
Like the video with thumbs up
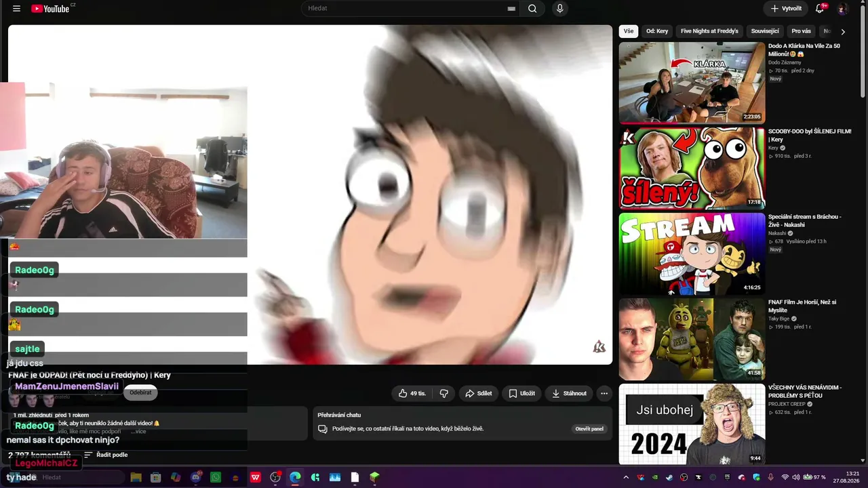(412, 393)
